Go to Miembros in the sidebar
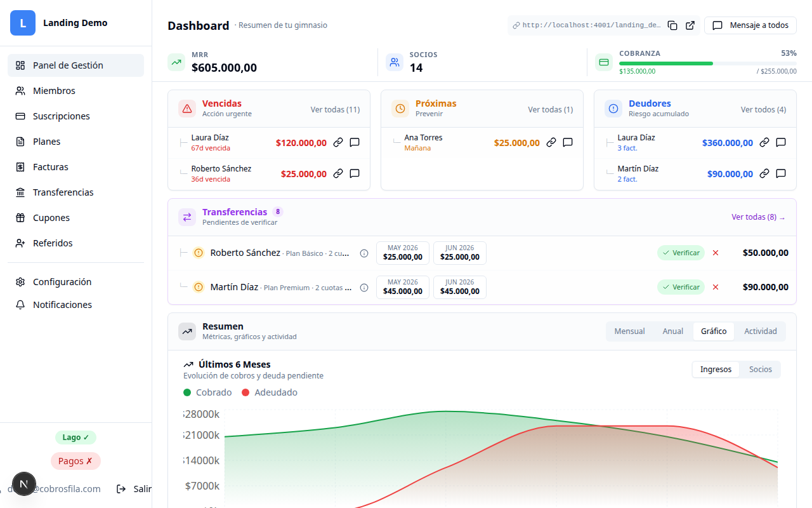 click(x=75, y=91)
